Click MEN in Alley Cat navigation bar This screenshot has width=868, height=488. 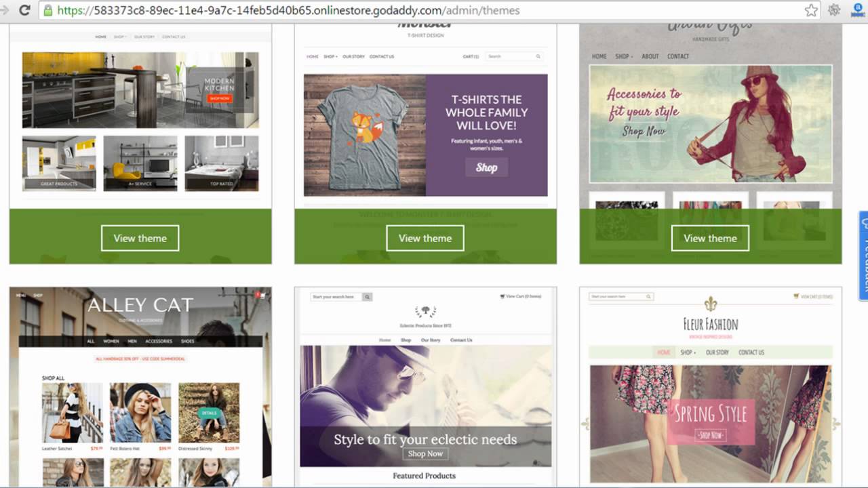132,341
